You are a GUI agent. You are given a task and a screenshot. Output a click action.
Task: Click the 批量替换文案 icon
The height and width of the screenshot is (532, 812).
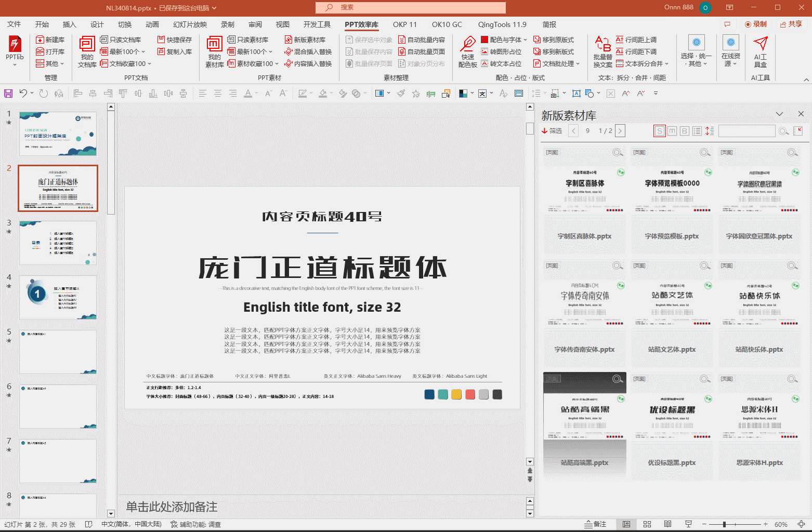coord(603,51)
